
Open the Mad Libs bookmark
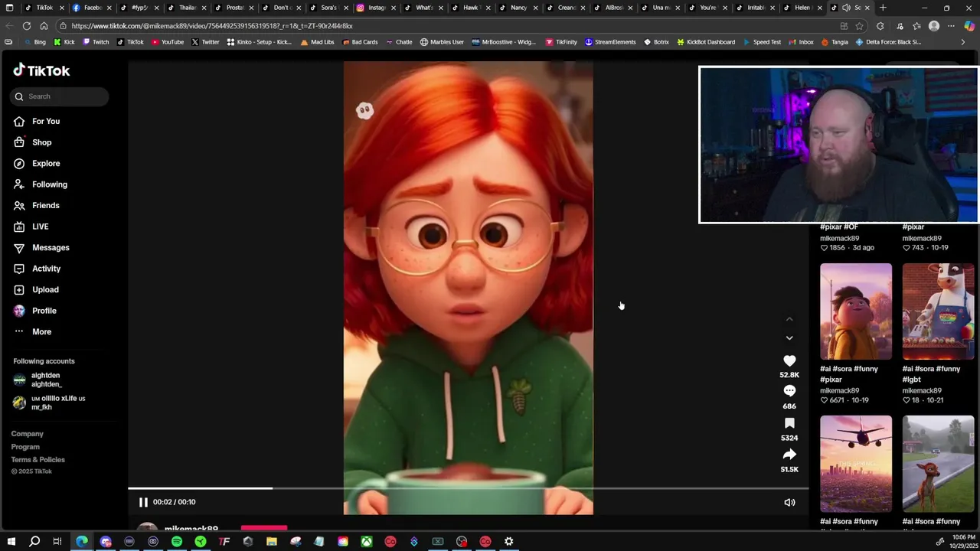[x=318, y=42]
